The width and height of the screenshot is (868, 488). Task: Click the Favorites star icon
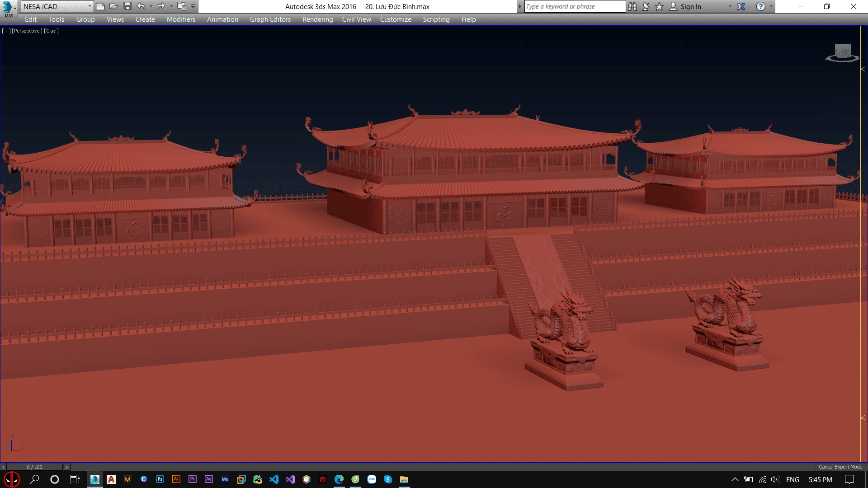659,6
